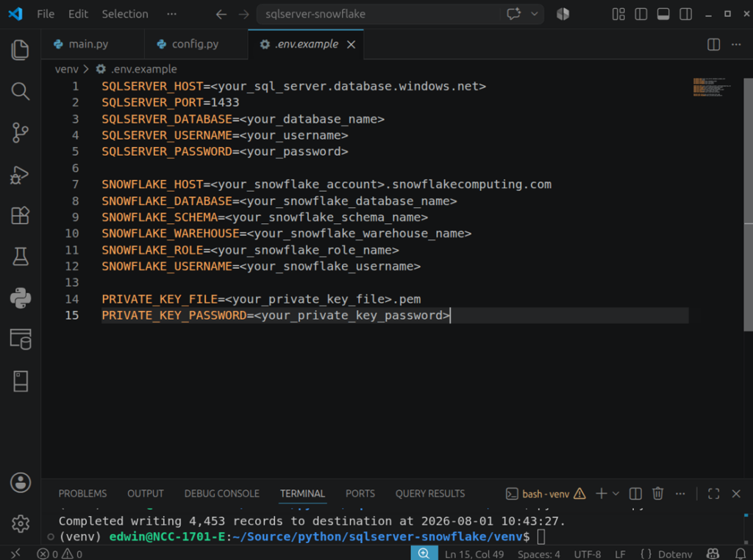Open chat dropdown arrow in title bar
Image resolution: width=753 pixels, height=560 pixels.
[534, 14]
